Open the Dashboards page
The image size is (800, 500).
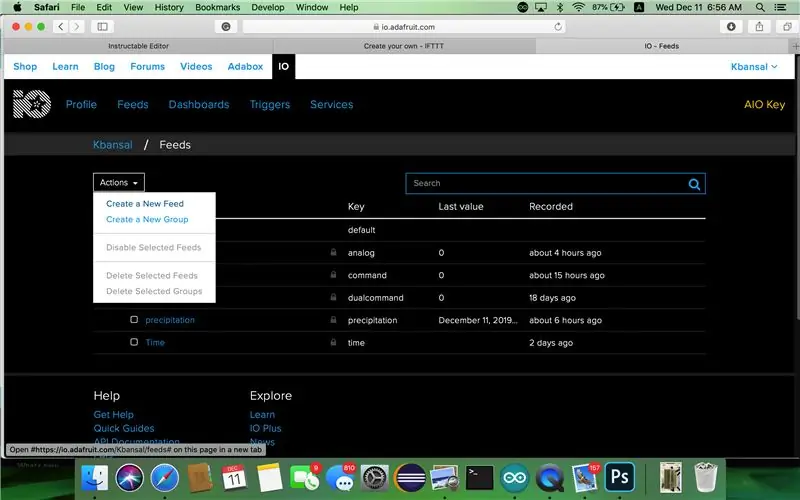(199, 104)
